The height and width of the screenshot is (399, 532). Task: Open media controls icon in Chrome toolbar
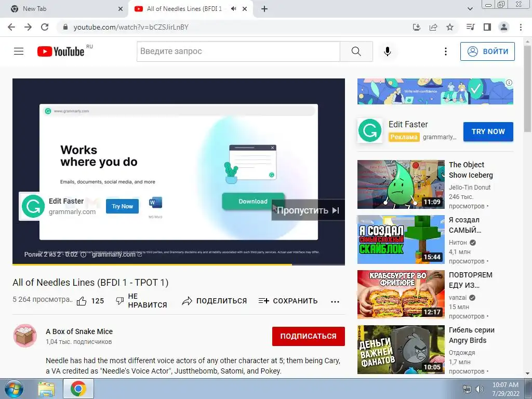pos(470,27)
